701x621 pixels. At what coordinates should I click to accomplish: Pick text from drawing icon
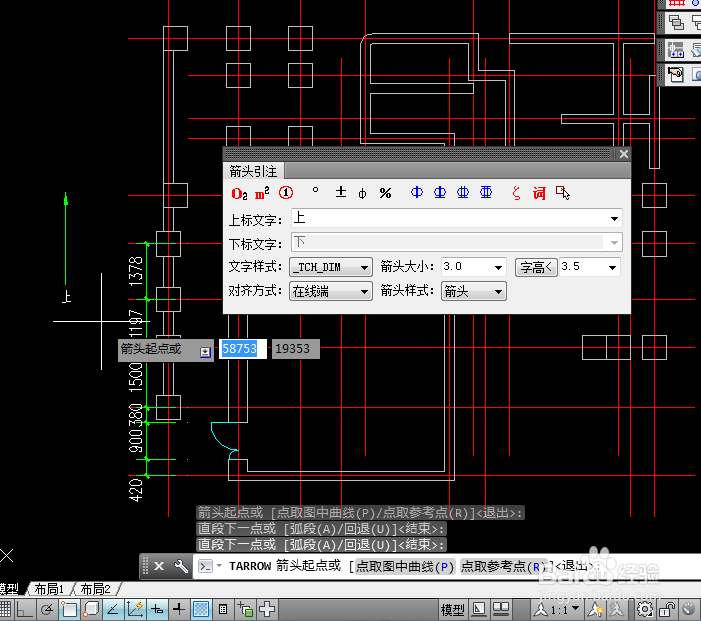click(x=562, y=193)
